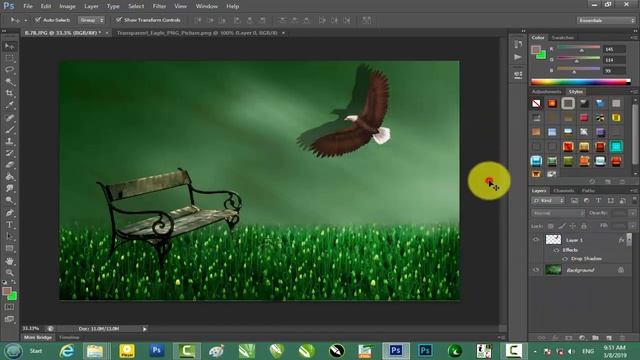Select the Move tool
Viewport: 640px width, 360px height.
tap(9, 46)
